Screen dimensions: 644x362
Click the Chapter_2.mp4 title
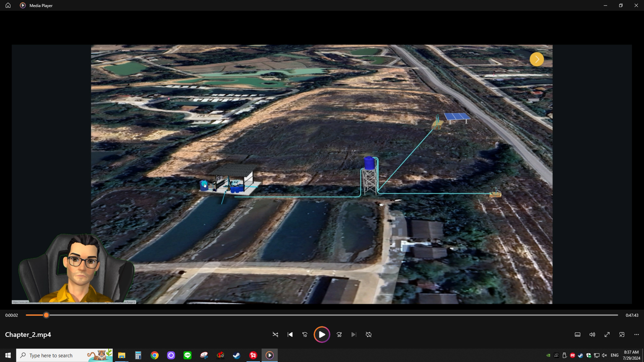point(28,334)
